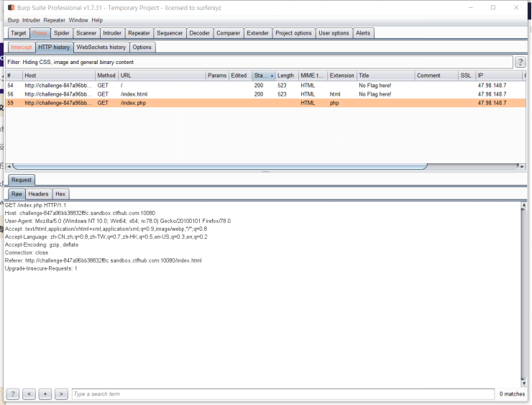
Task: Open the Intruder menu
Action: 31,20
